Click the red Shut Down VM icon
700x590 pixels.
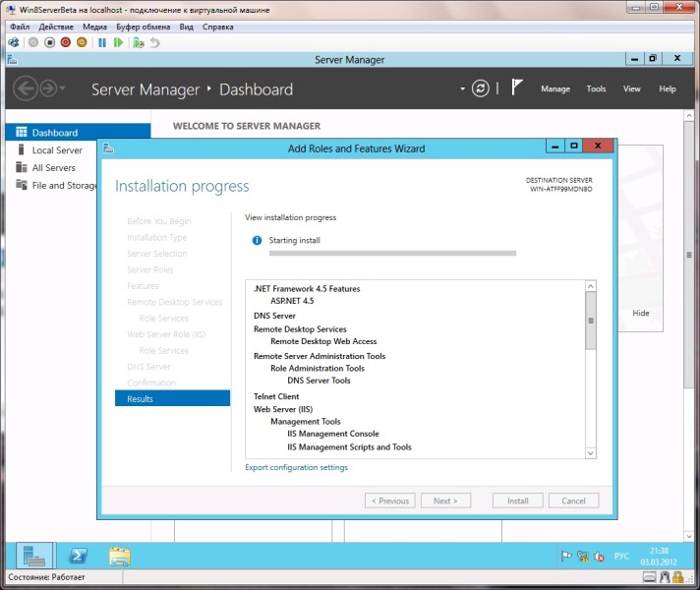(x=65, y=42)
